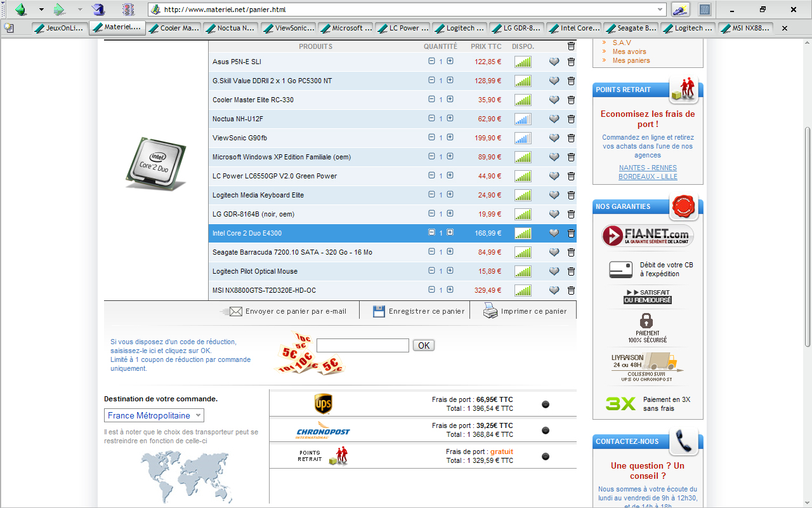
Task: Click the blue panel icon beside search icon
Action: [704, 10]
